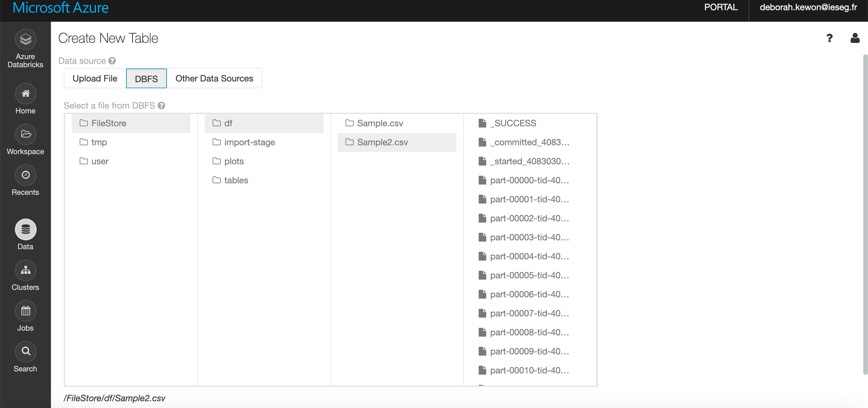The height and width of the screenshot is (408, 868).
Task: Open the Azure Databricks home icon
Action: pyautogui.click(x=25, y=39)
